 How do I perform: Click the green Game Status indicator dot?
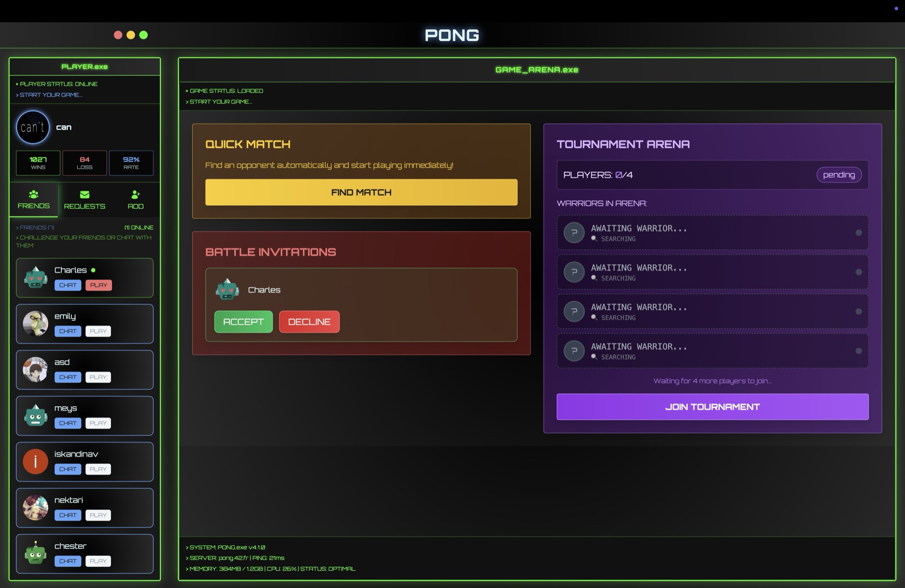(x=186, y=90)
